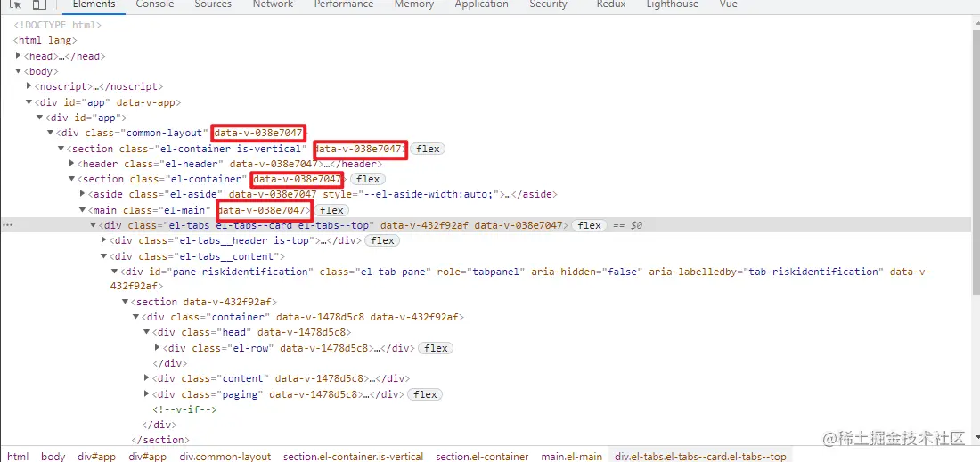Collapse the pane-riskidentification div
The image size is (980, 462).
114,272
